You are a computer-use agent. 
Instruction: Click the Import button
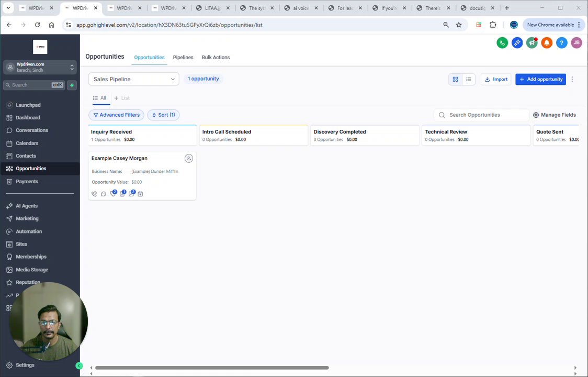point(496,79)
